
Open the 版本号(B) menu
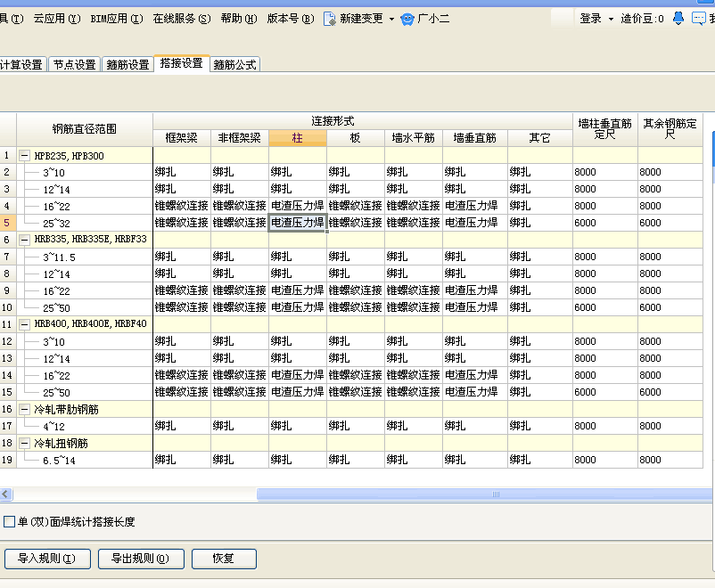[291, 19]
